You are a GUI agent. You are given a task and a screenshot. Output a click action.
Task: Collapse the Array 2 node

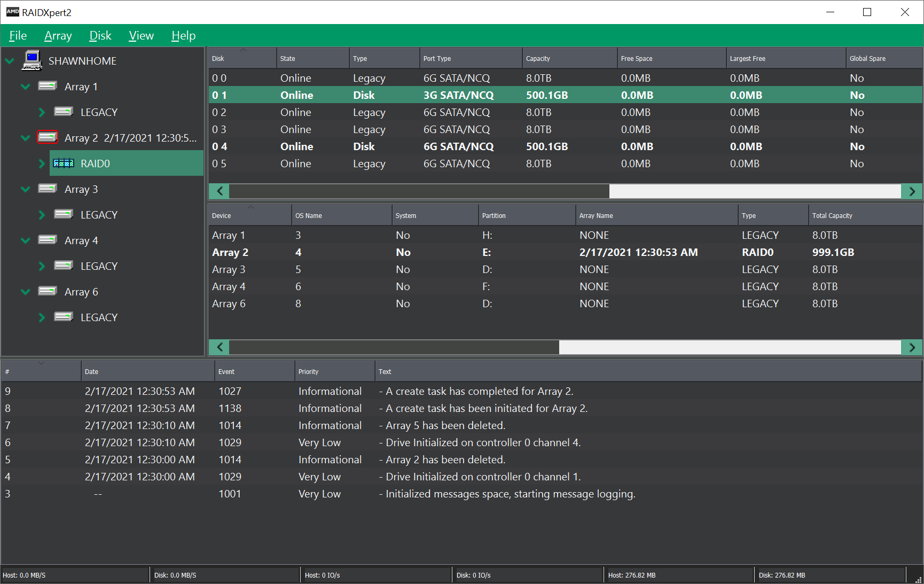tap(25, 138)
